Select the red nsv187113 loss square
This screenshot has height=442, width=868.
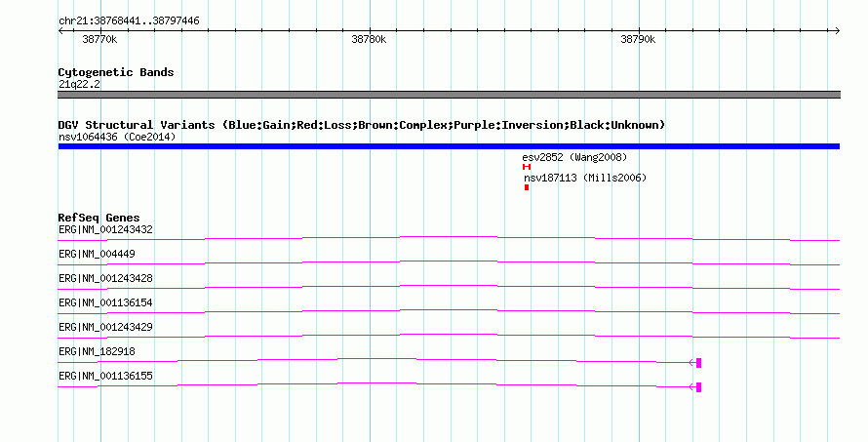pos(527,187)
